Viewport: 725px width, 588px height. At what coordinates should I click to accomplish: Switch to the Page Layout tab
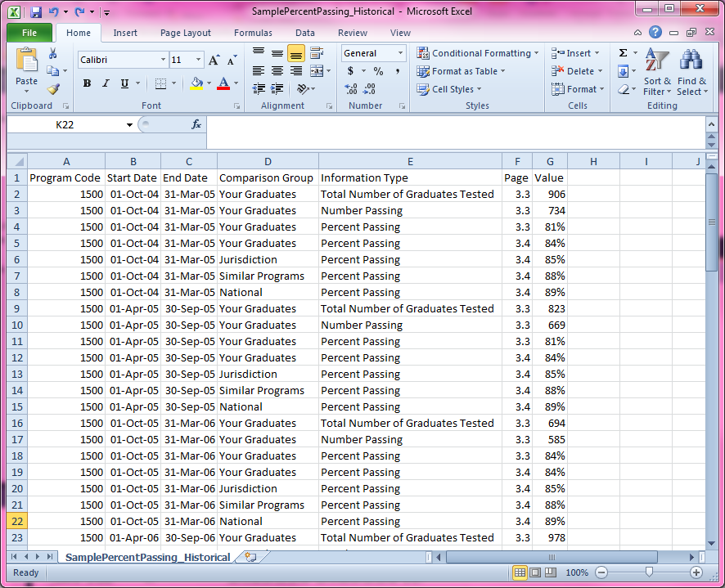pos(186,33)
